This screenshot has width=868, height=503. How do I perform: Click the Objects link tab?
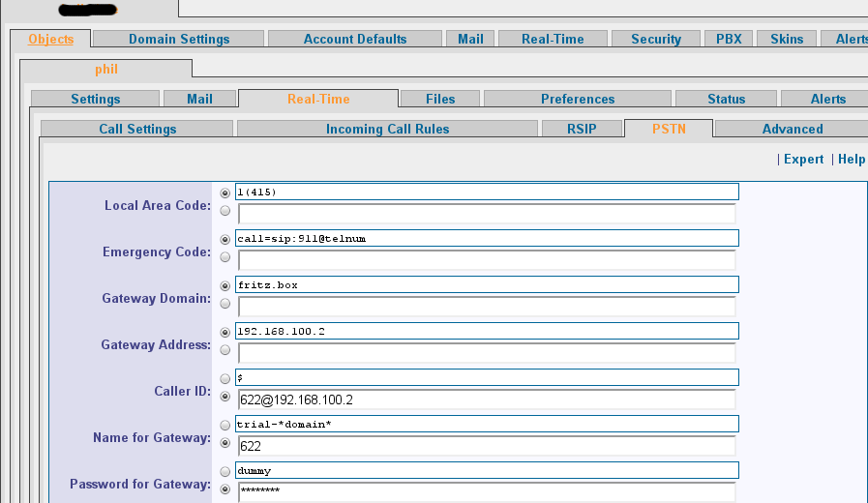tap(51, 40)
